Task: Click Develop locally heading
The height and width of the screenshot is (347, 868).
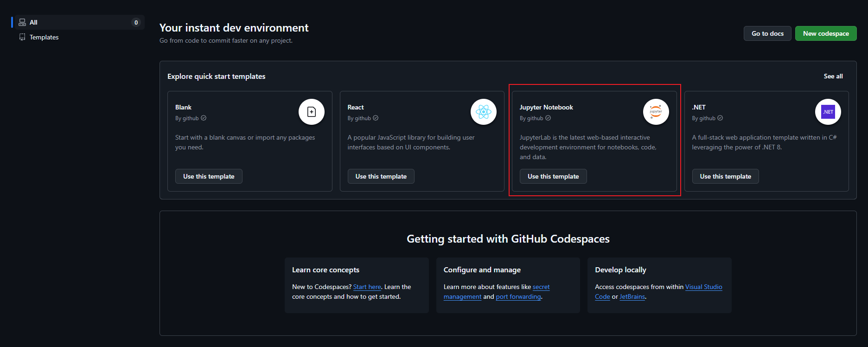Action: (x=620, y=270)
